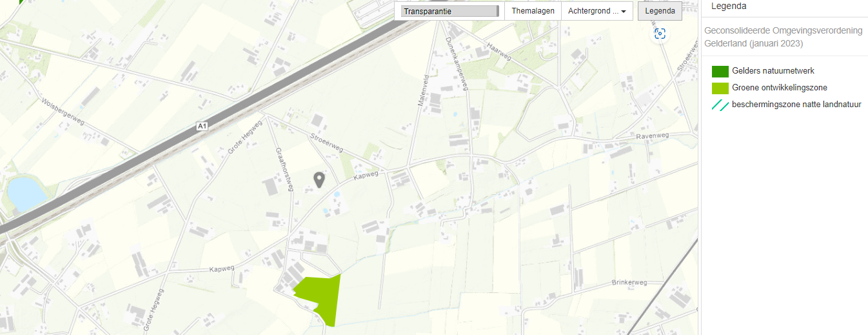
Task: Toggle the Legenda panel button
Action: click(x=660, y=11)
